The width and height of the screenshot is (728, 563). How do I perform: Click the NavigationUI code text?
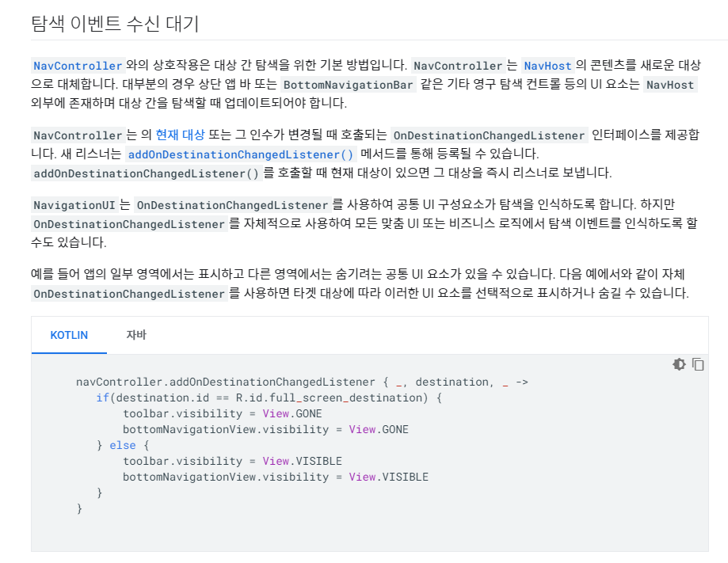[x=74, y=204]
